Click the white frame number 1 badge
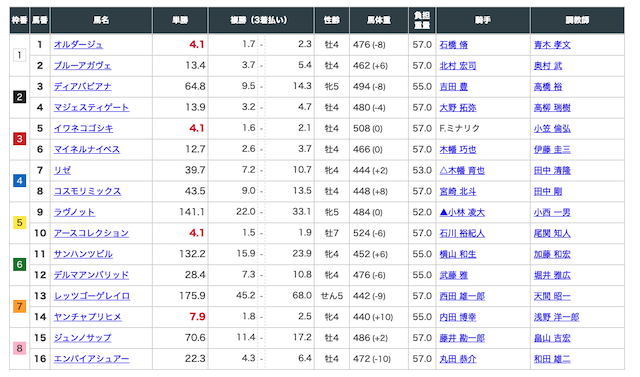 19,55
